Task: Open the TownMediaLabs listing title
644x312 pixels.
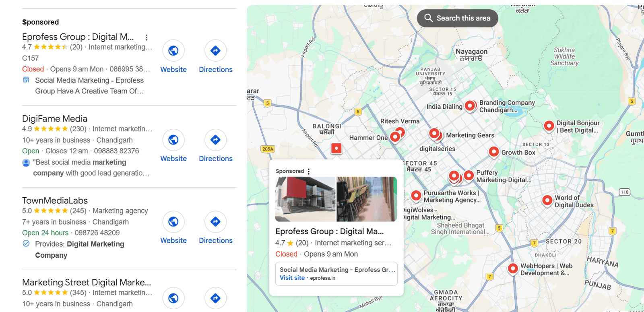Action: point(55,200)
